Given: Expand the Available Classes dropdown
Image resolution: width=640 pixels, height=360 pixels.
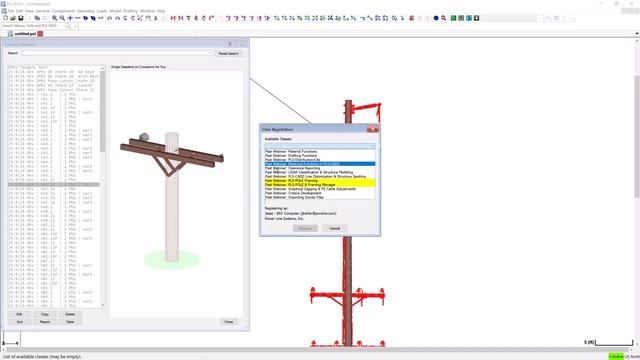Looking at the screenshot, I should pyautogui.click(x=372, y=146).
